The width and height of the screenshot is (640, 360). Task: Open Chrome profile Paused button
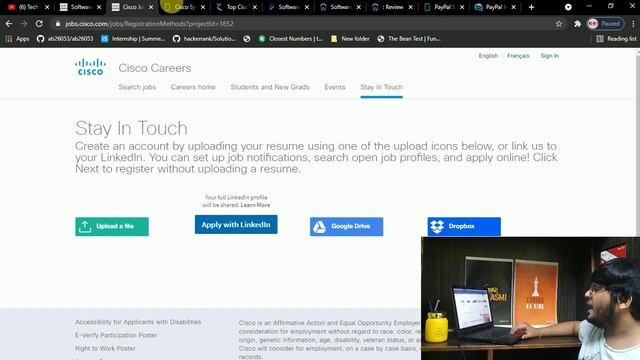[x=605, y=24]
